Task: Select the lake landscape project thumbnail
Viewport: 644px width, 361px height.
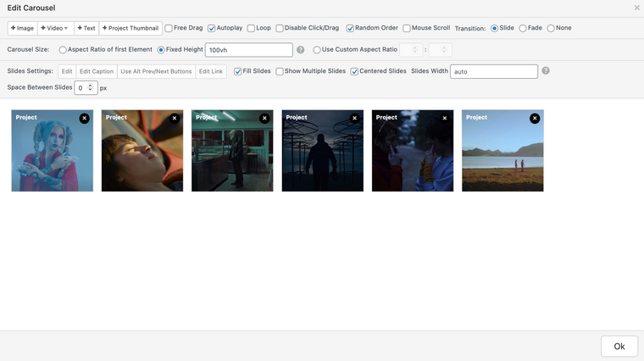Action: [x=502, y=150]
